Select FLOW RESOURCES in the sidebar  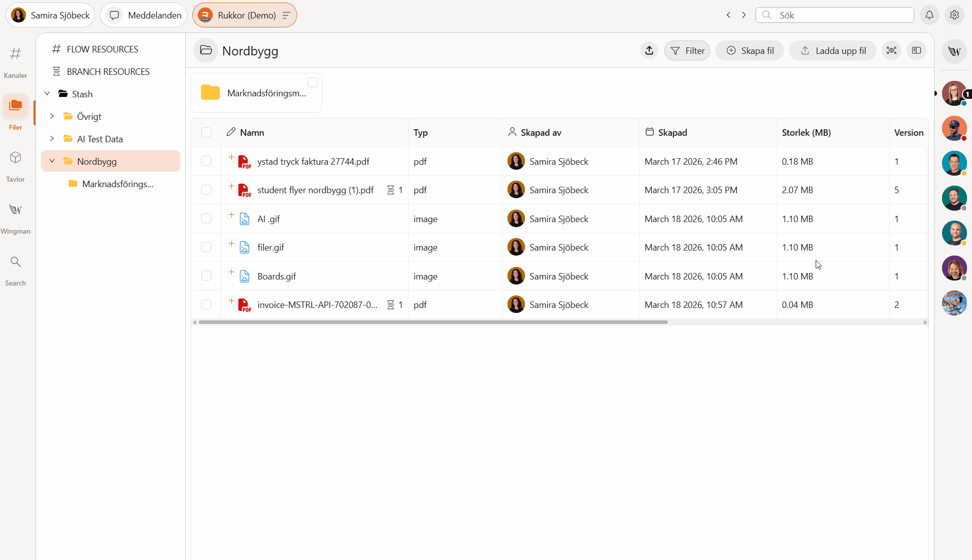click(x=102, y=49)
